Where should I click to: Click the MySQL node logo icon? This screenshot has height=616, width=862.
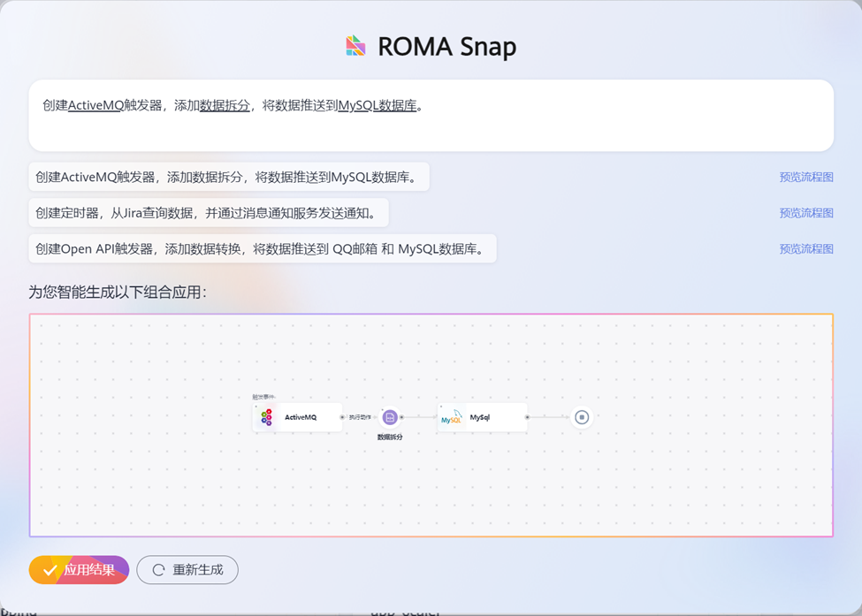pos(452,418)
